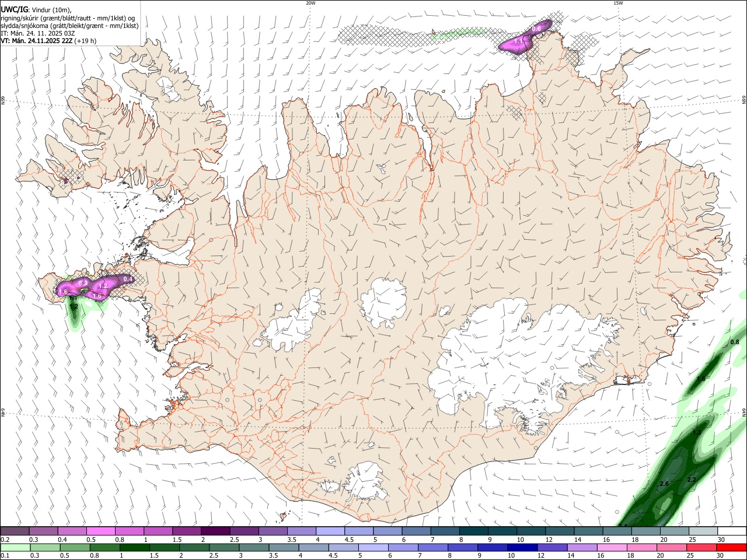Click the 'IT: Mán. 24. 11. 2025 03Z' line

[37, 33]
